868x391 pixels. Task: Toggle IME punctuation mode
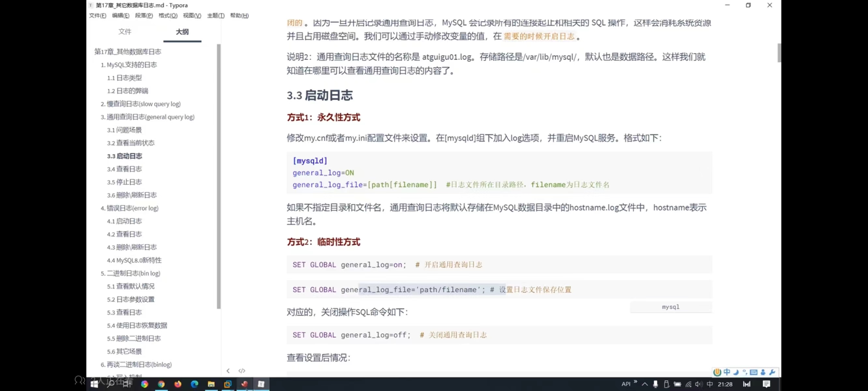point(745,372)
